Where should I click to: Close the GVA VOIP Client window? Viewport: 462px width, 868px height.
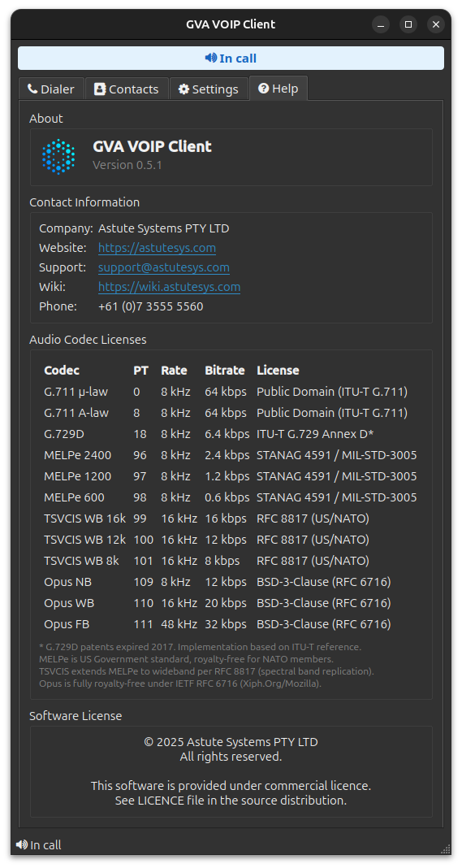click(x=436, y=24)
